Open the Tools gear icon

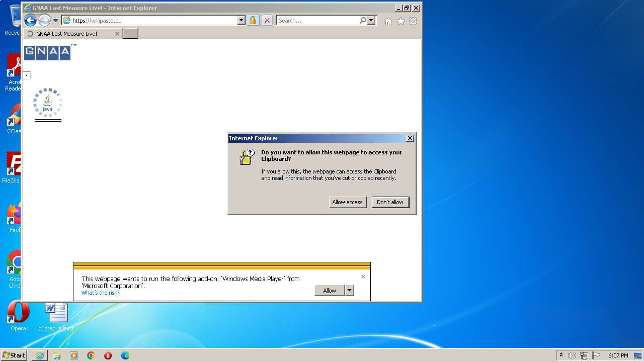coord(413,21)
